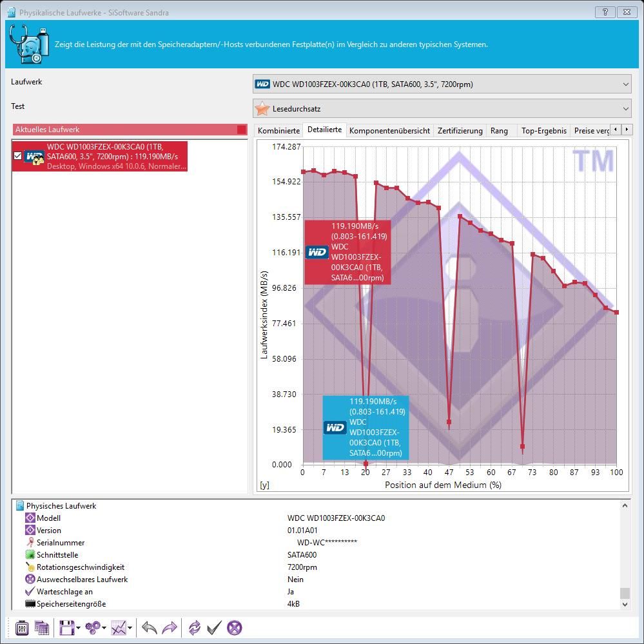
Task: Click the Auswechselbares Laufwerk row icon
Action: [30, 579]
